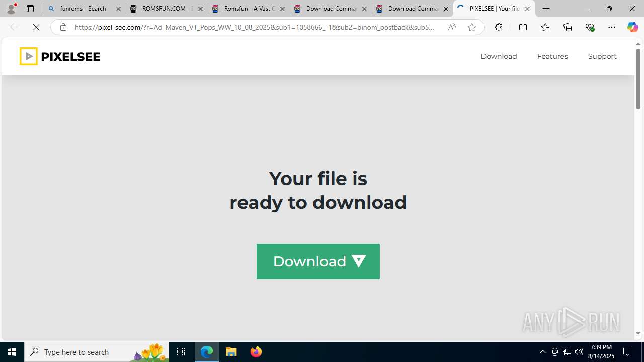Open Firefox from the taskbar
Image resolution: width=644 pixels, height=362 pixels.
[x=256, y=352]
